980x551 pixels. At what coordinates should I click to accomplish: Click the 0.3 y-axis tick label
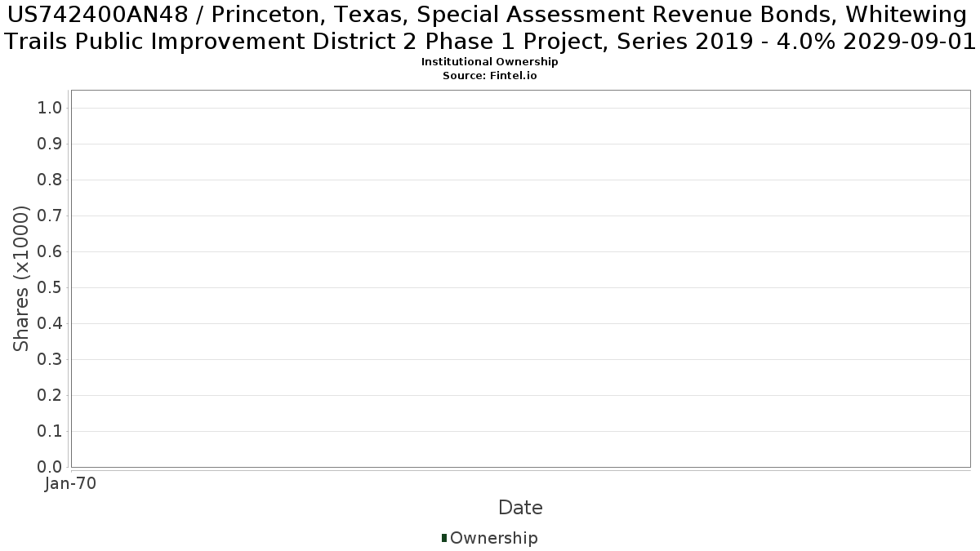click(51, 360)
